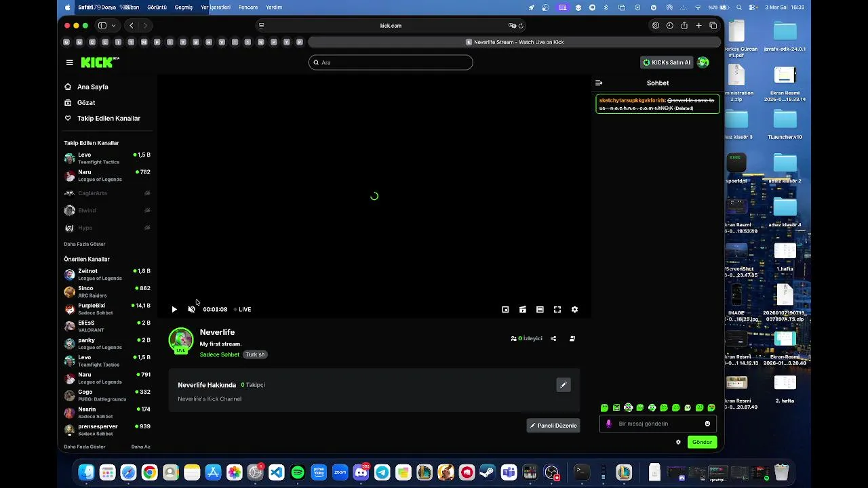Open the profile avatar menu

703,62
